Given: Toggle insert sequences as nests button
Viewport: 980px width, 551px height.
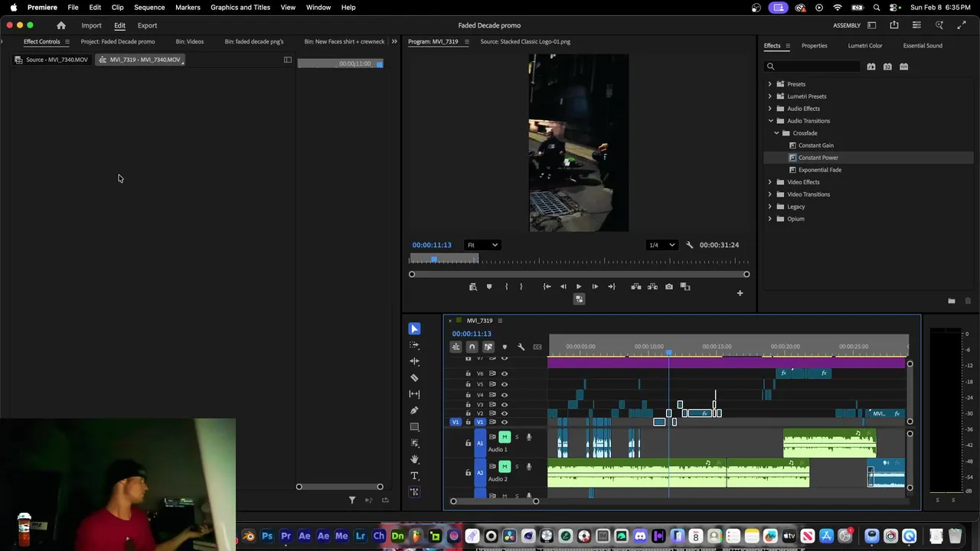Looking at the screenshot, I should tap(456, 347).
